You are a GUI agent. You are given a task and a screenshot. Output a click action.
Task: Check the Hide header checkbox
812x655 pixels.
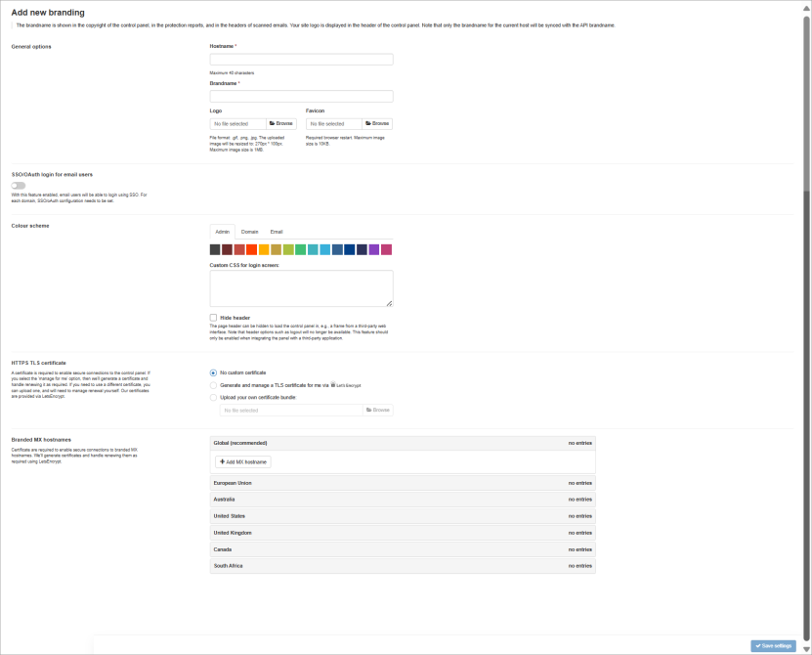coord(213,318)
